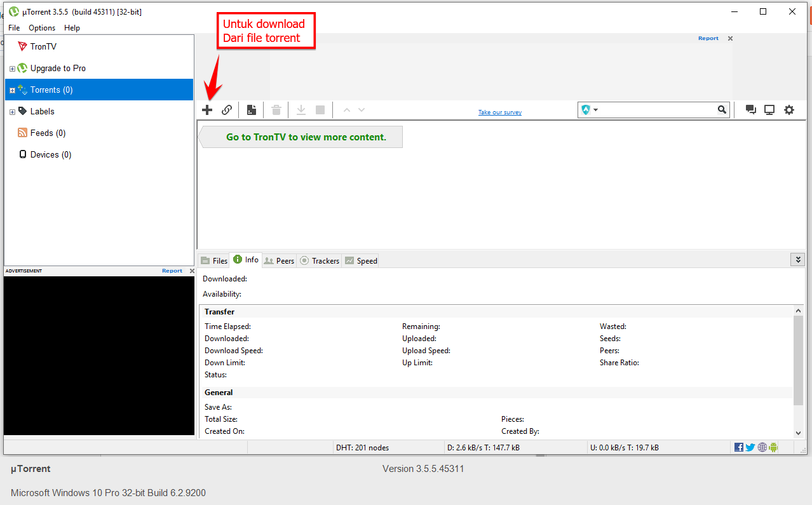Click Report link above top banner ad
812x505 pixels.
coord(708,38)
